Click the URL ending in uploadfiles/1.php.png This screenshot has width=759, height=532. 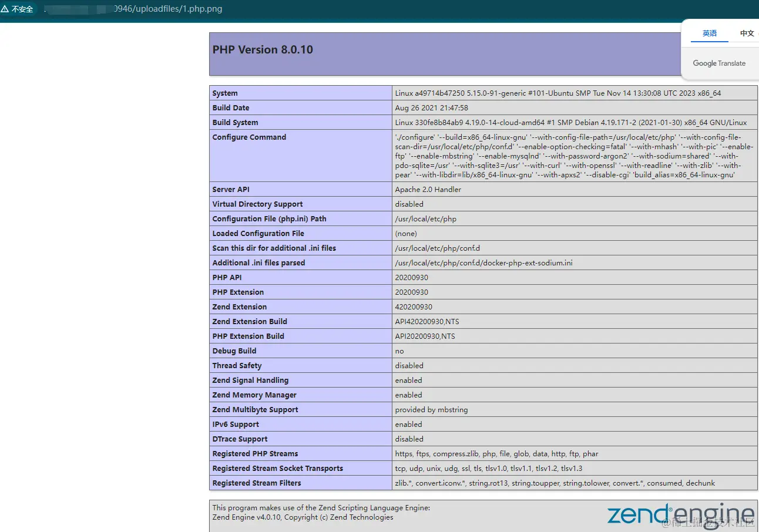point(133,9)
